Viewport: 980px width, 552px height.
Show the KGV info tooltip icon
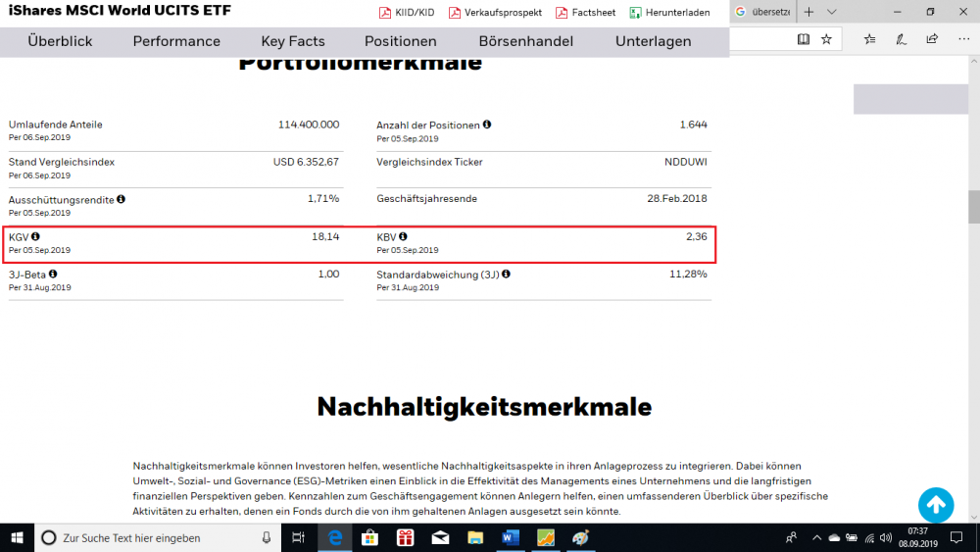(35, 236)
